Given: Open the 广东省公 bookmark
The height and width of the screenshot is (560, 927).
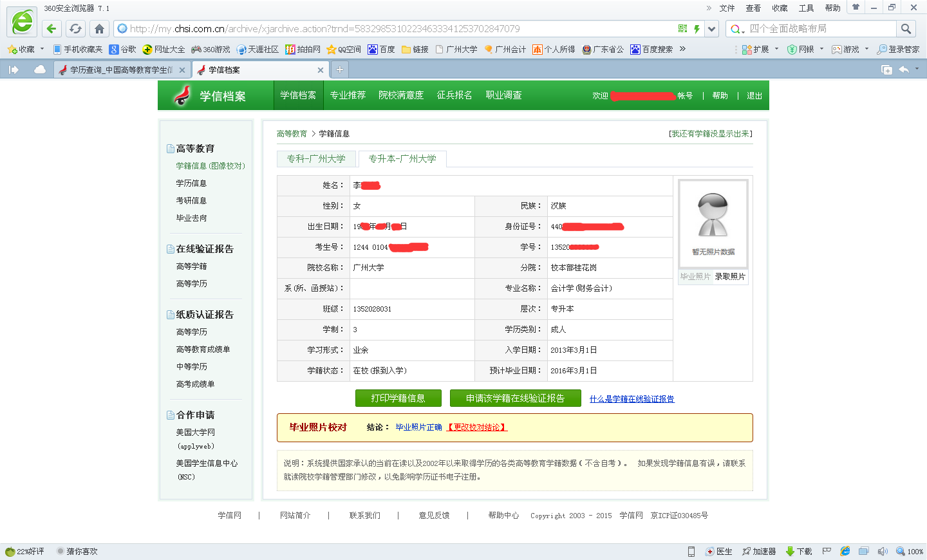Looking at the screenshot, I should click(x=603, y=49).
